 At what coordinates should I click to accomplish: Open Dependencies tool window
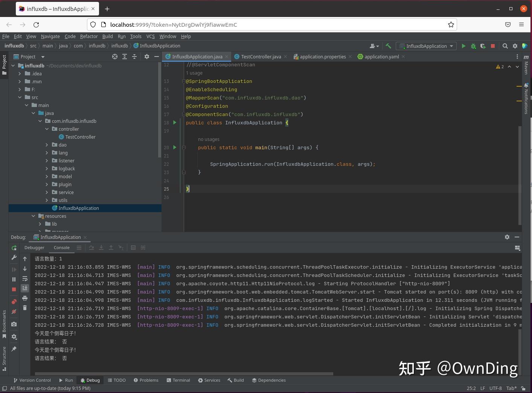[269, 380]
